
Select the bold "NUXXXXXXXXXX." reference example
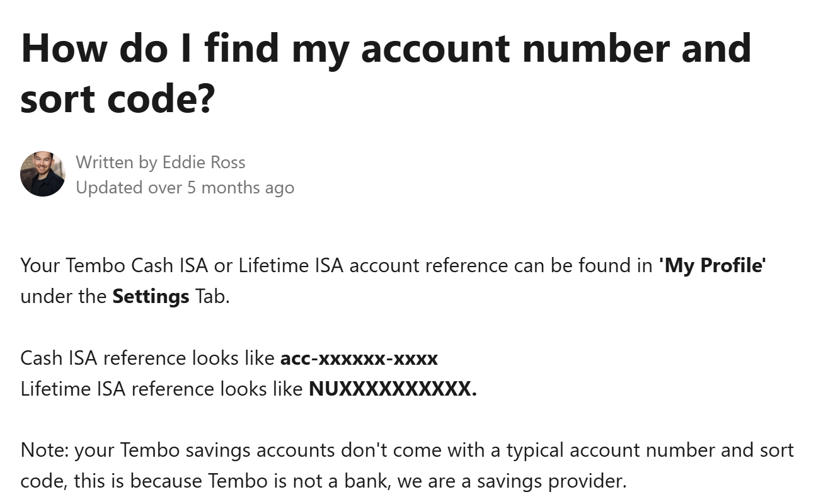coord(393,389)
